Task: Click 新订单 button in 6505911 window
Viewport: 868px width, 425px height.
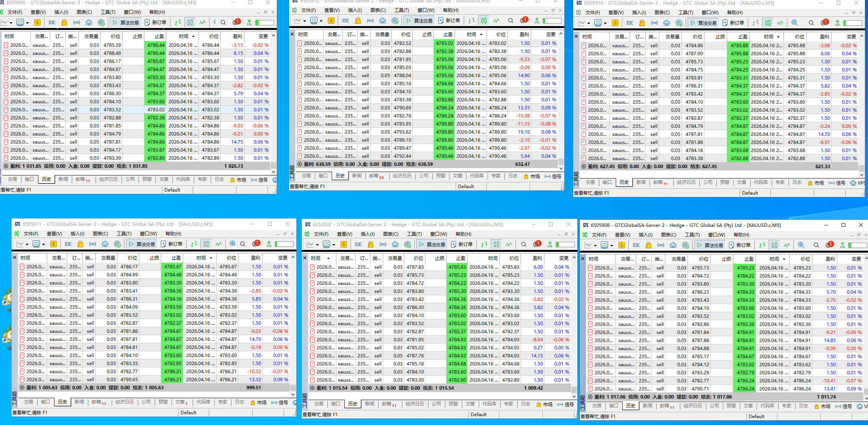Action: [x=171, y=244]
